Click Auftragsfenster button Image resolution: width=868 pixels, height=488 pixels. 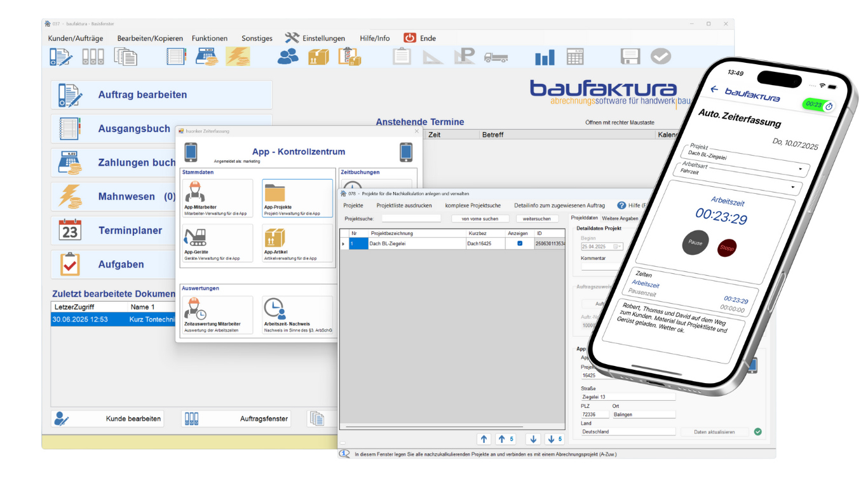coord(236,419)
